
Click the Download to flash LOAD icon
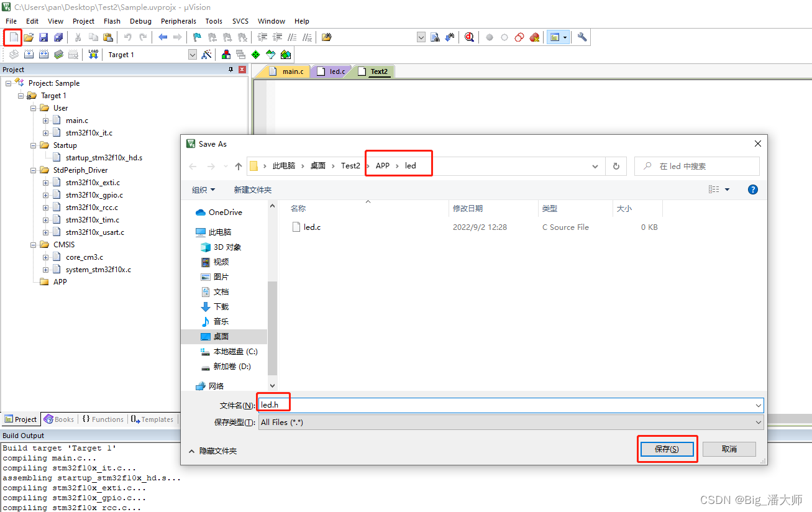[x=93, y=55]
